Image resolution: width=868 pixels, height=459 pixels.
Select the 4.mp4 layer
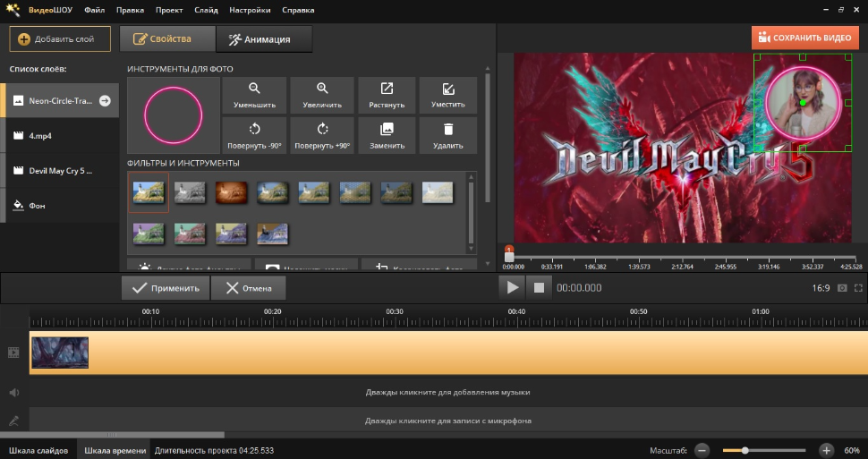[60, 136]
